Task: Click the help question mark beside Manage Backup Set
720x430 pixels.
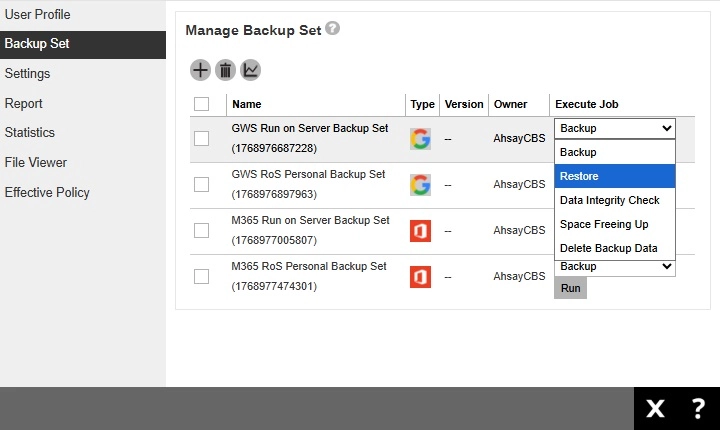Action: pos(332,29)
